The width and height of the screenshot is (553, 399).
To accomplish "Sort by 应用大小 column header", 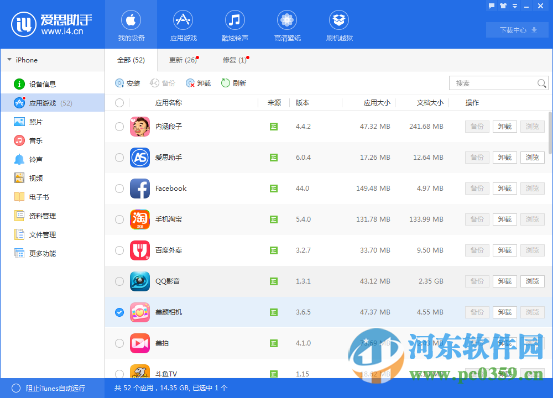I will [x=377, y=103].
